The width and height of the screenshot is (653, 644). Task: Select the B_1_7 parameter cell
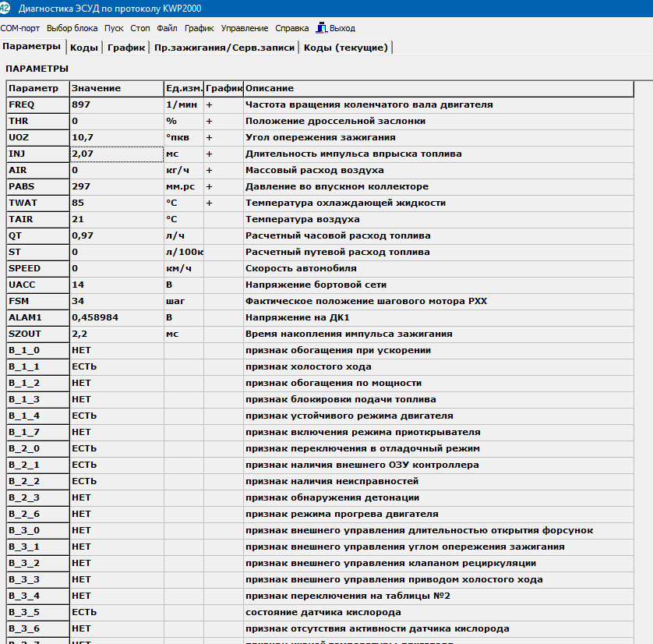[x=38, y=433]
